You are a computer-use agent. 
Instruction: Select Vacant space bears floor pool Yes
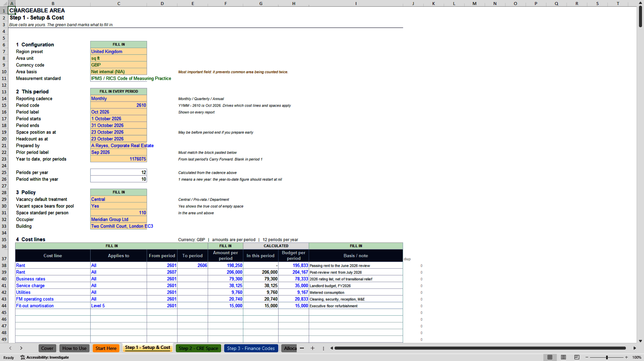coord(118,206)
